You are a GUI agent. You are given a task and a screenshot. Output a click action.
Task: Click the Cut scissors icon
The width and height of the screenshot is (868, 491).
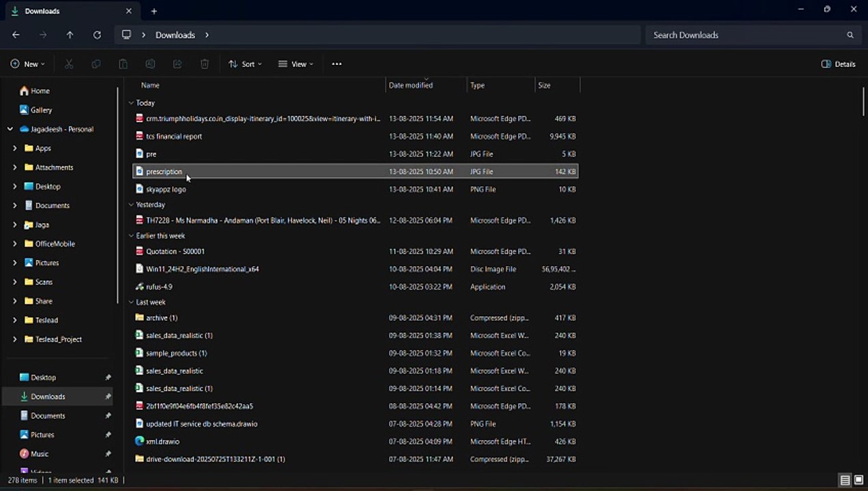point(68,64)
